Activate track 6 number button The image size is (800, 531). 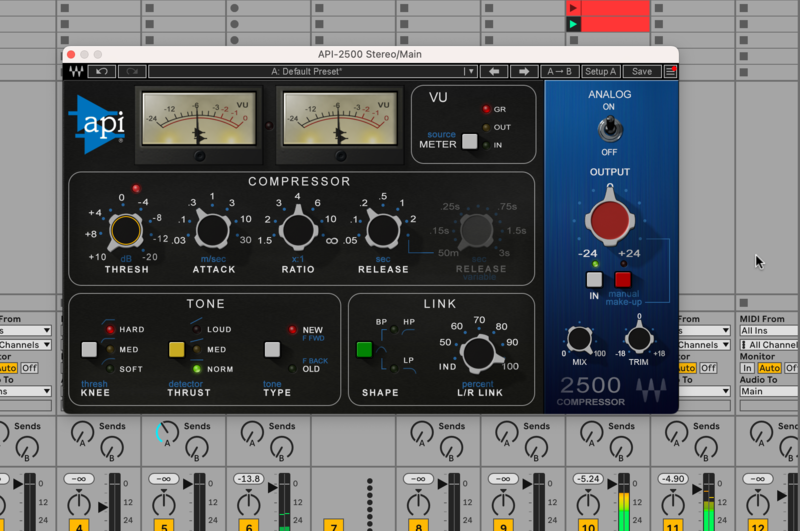(248, 524)
